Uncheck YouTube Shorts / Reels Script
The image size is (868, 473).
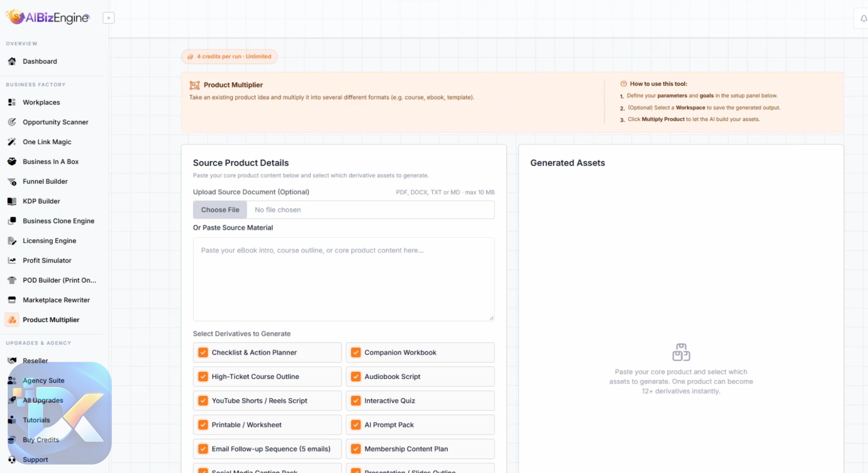click(203, 401)
